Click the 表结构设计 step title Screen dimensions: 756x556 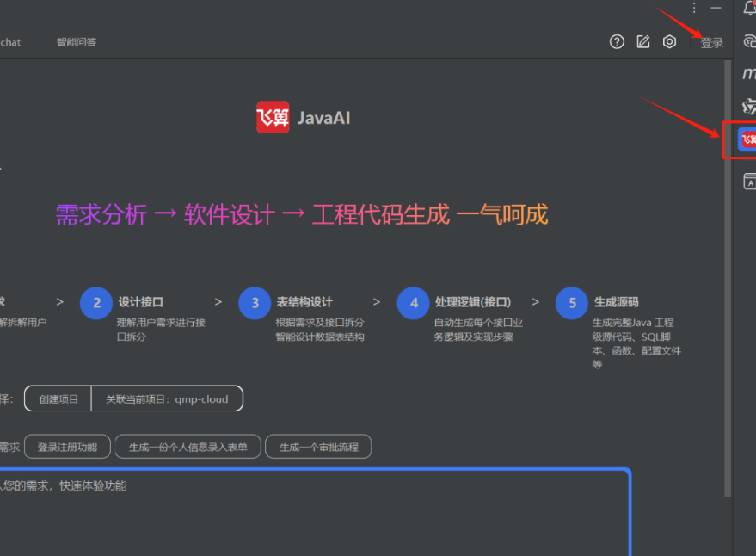[304, 302]
